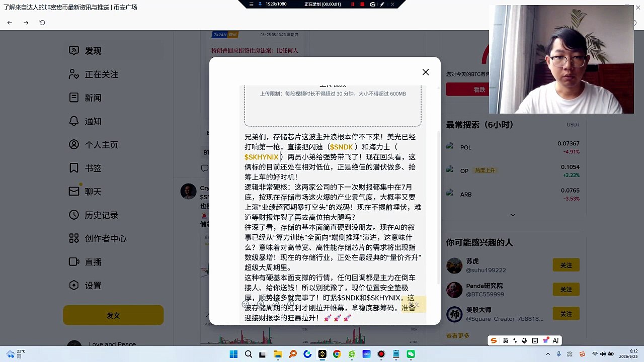Click the 直播 video camera icon
The height and width of the screenshot is (362, 644).
pos(74,262)
